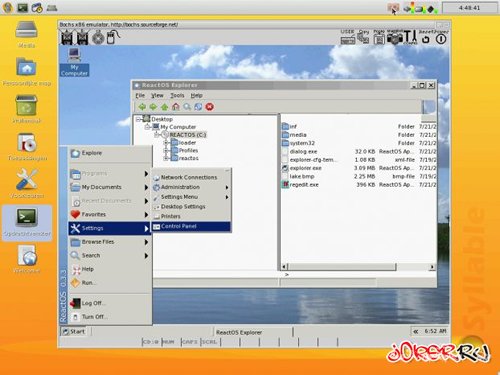Open Desktop Settings in Settings submenu
The height and width of the screenshot is (375, 500).
[x=191, y=207]
